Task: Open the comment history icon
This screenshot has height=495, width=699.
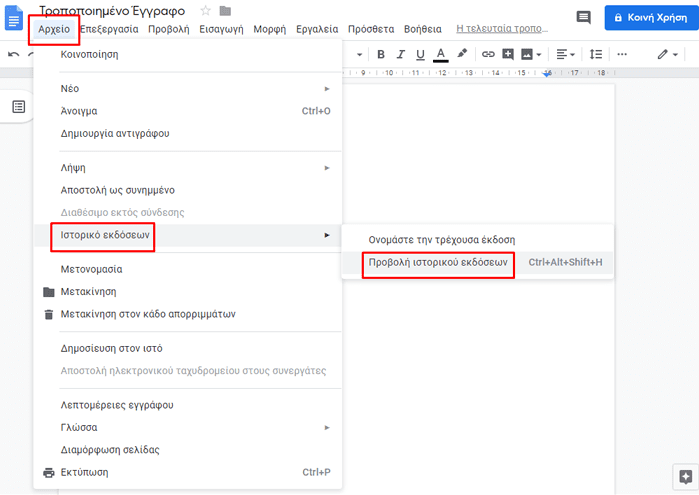Action: pos(584,17)
